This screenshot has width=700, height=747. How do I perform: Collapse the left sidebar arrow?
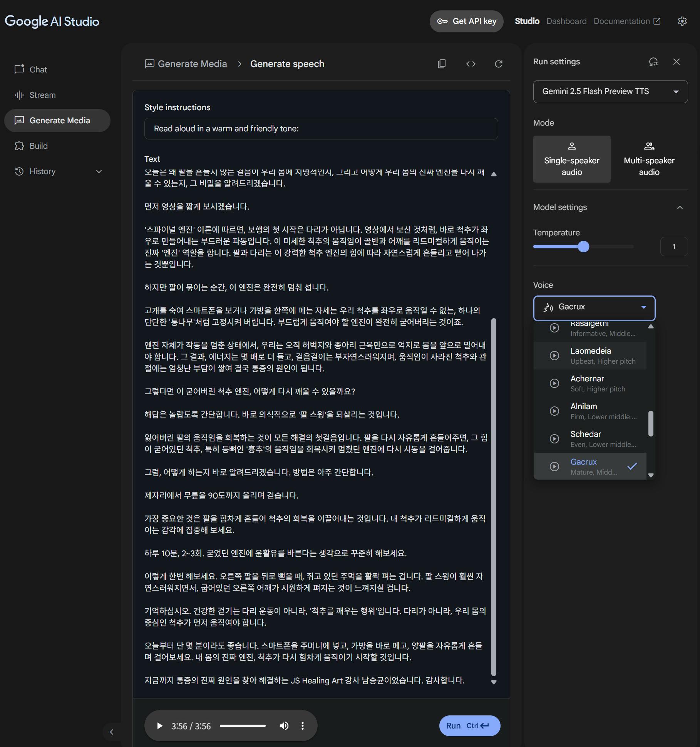[112, 732]
